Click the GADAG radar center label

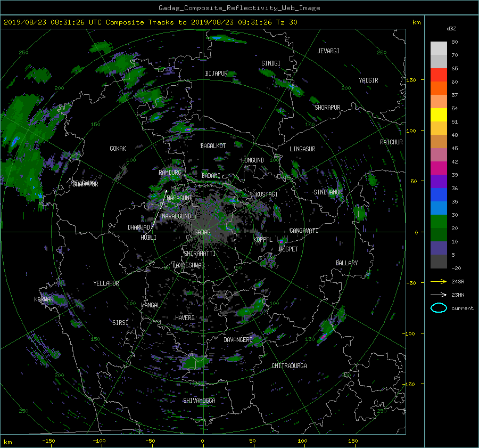click(x=202, y=232)
